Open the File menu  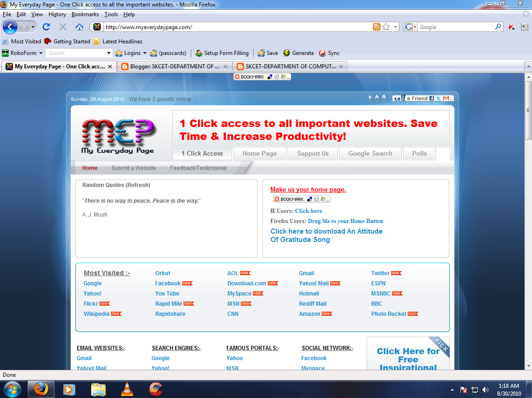click(x=7, y=14)
